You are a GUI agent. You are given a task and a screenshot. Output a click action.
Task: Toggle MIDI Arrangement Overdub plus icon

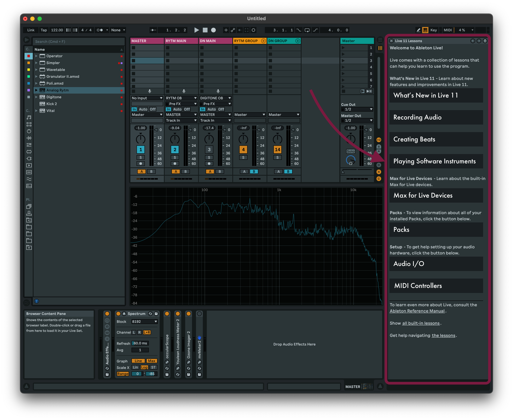tap(226, 30)
